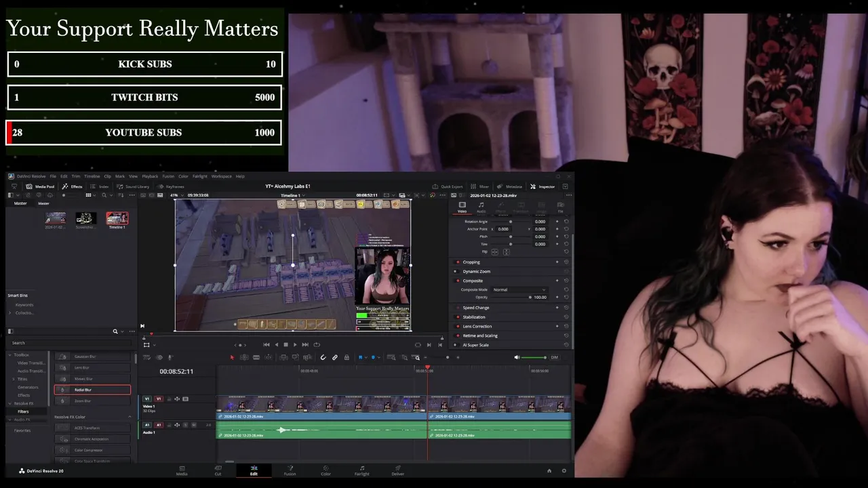The width and height of the screenshot is (868, 488).
Task: Toggle the Cropping section enable switch
Action: tap(458, 262)
